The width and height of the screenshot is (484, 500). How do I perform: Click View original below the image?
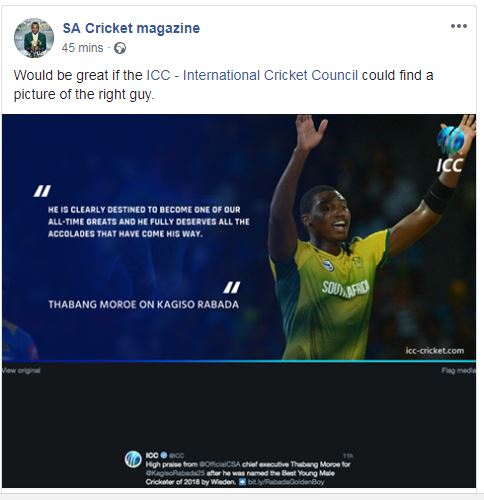tap(21, 370)
